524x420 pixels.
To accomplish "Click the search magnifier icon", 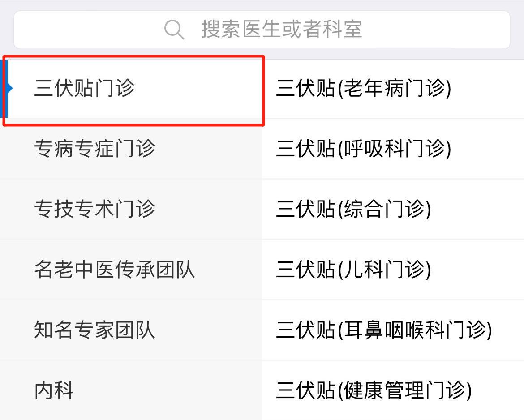I will point(174,30).
